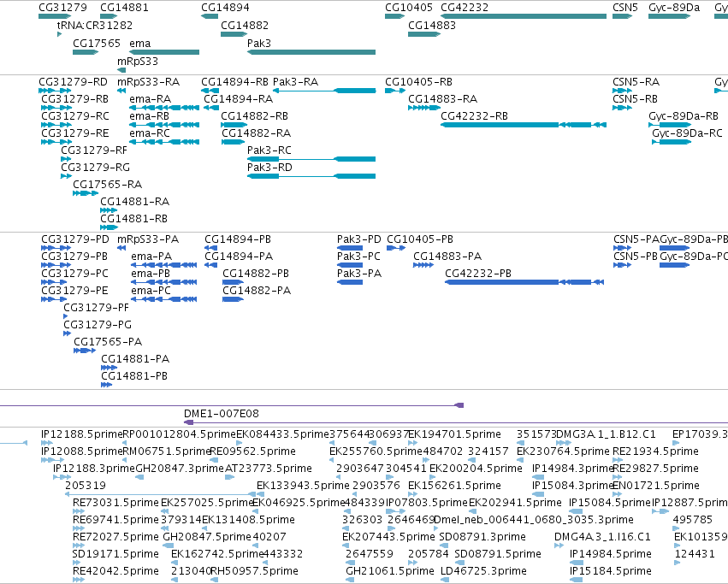Open the CG14881-RA transcript label
Screen dimensions: 728x584
coord(134,202)
